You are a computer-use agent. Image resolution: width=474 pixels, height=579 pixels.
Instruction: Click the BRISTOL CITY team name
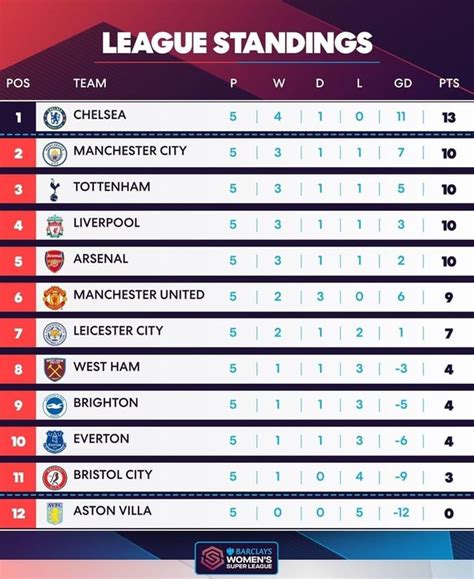click(x=113, y=474)
